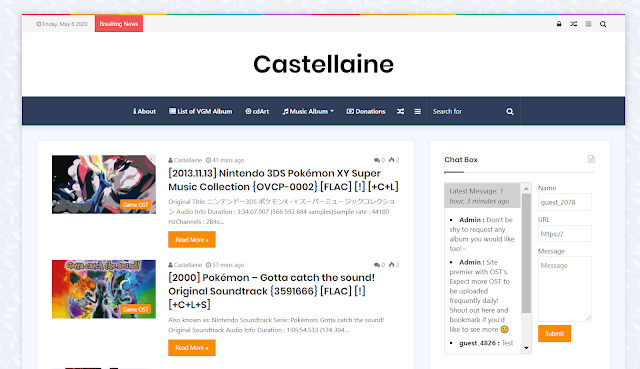This screenshot has width=640, height=369.
Task: Expand the Music Album dropdown menu
Action: click(x=308, y=111)
